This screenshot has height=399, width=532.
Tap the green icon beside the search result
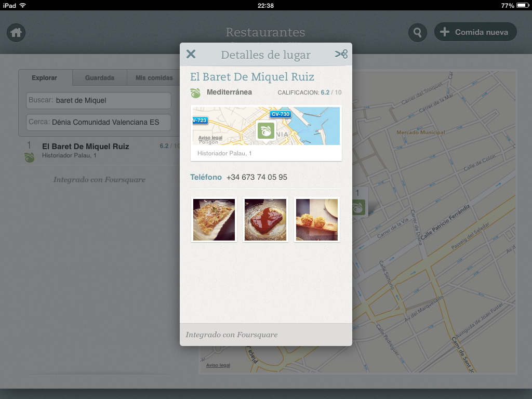click(29, 157)
